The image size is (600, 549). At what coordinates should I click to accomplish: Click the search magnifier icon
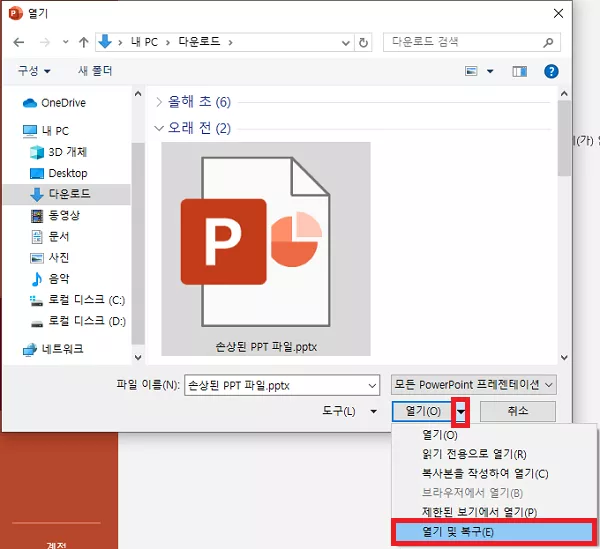548,42
